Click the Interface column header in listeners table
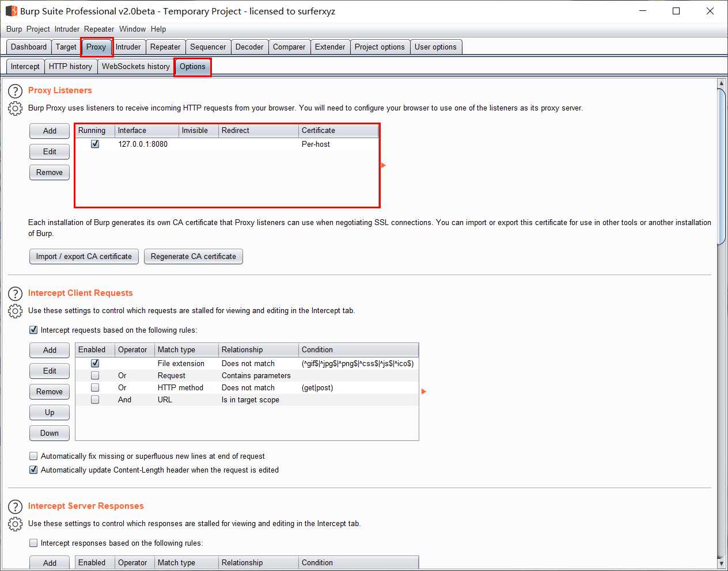 (147, 131)
